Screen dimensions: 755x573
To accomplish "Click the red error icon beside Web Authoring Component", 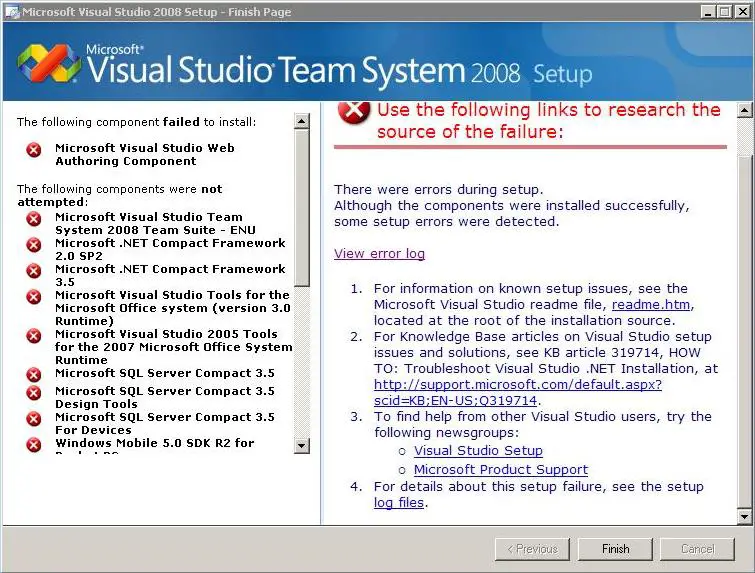I will (x=34, y=150).
